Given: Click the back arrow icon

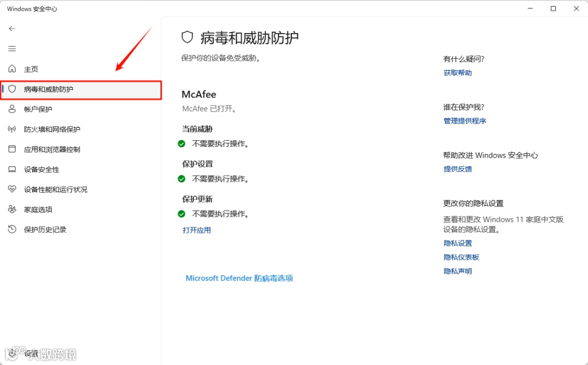Looking at the screenshot, I should (12, 28).
